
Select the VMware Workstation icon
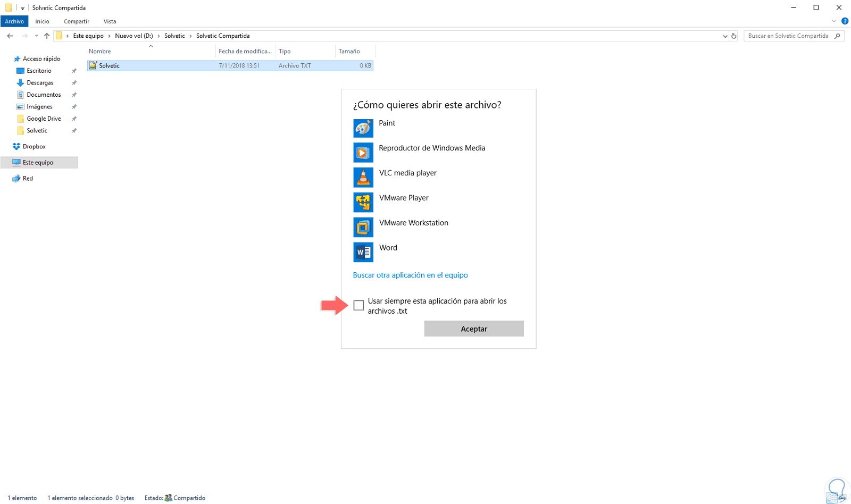coord(363,228)
